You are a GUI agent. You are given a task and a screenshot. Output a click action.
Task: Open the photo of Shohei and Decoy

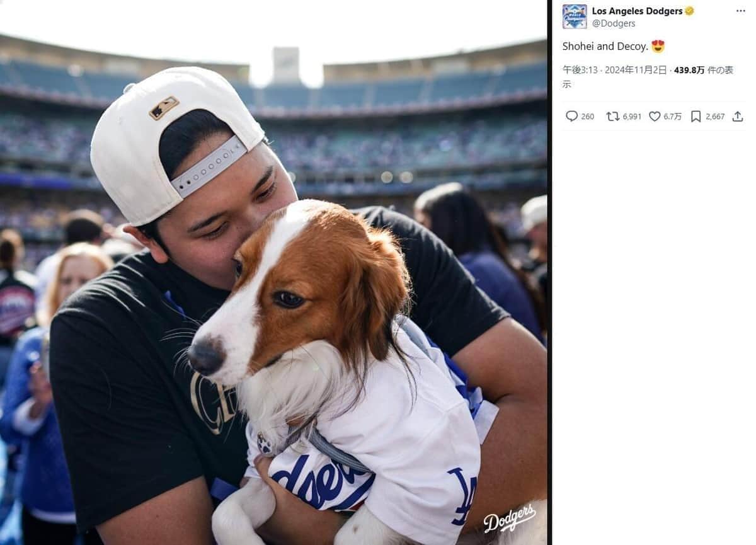click(273, 272)
